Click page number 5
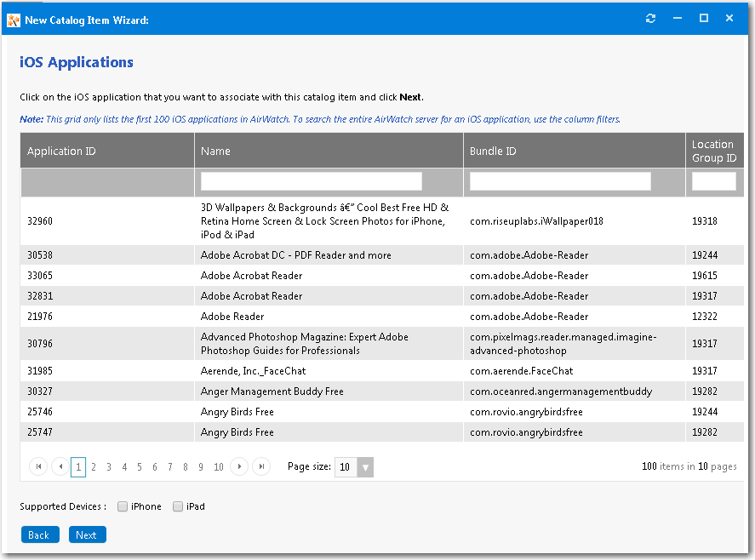Image resolution: width=755 pixels, height=560 pixels. click(x=139, y=466)
